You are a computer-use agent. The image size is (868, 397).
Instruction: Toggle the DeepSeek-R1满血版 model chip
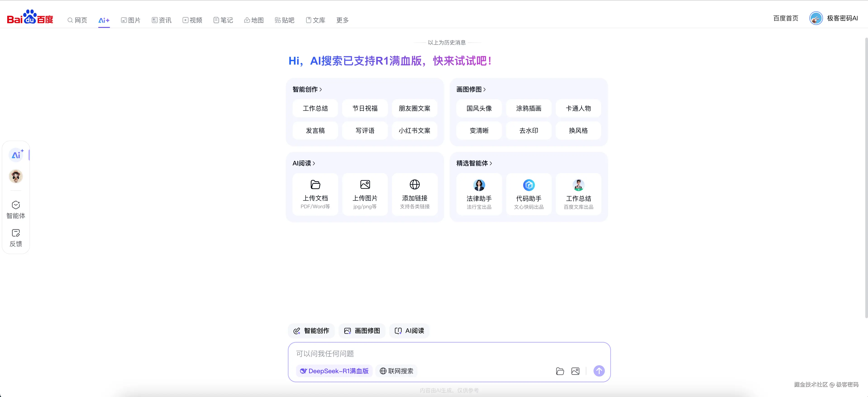click(x=334, y=371)
